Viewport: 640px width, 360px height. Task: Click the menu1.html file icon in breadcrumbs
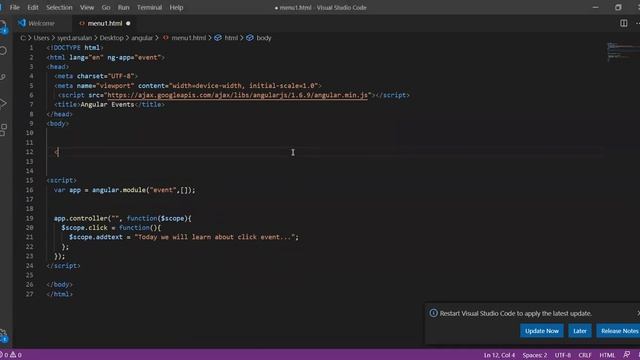click(166, 38)
